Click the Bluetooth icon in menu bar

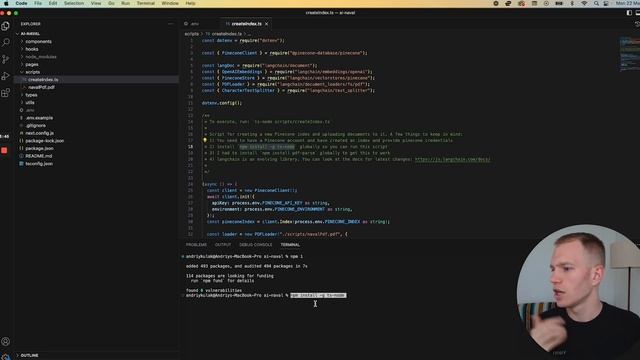(x=572, y=3)
